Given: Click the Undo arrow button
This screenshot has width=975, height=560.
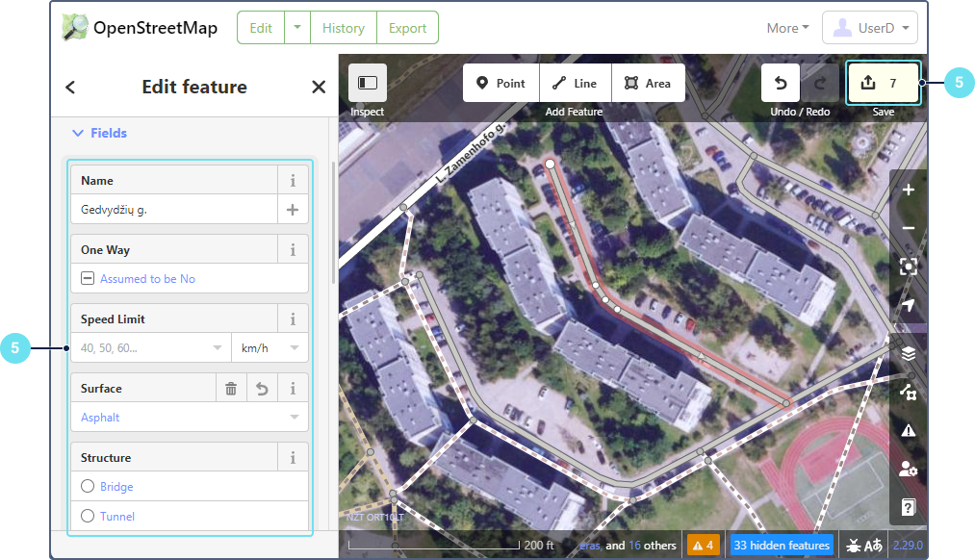Looking at the screenshot, I should coord(781,84).
